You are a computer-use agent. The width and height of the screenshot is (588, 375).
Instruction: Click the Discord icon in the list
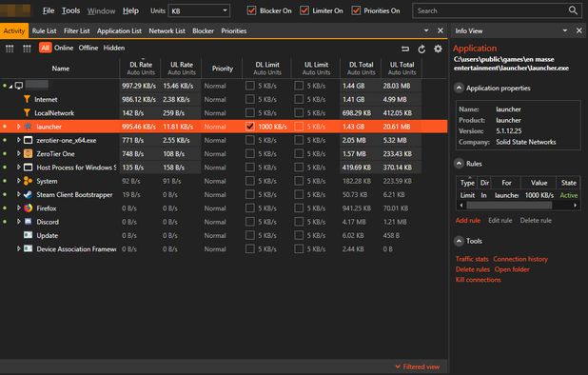[29, 221]
